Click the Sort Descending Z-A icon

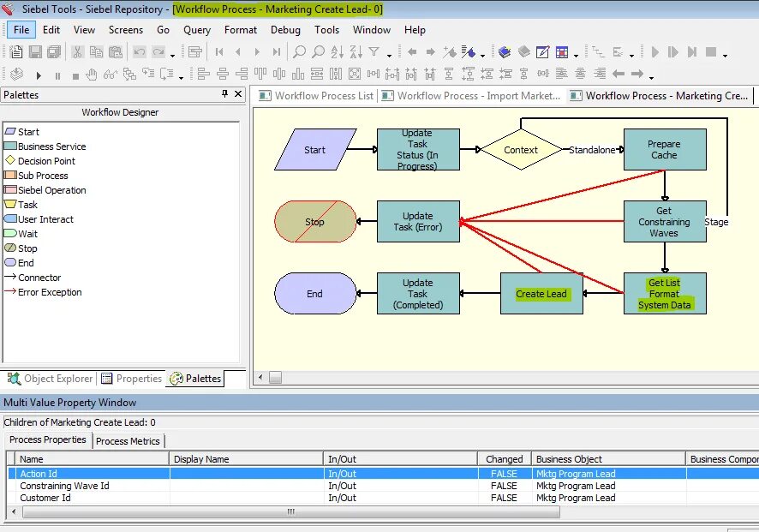(356, 51)
